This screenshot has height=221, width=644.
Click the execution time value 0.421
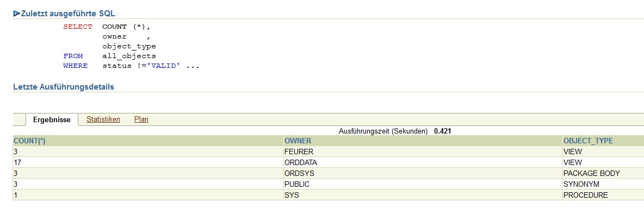tap(443, 131)
